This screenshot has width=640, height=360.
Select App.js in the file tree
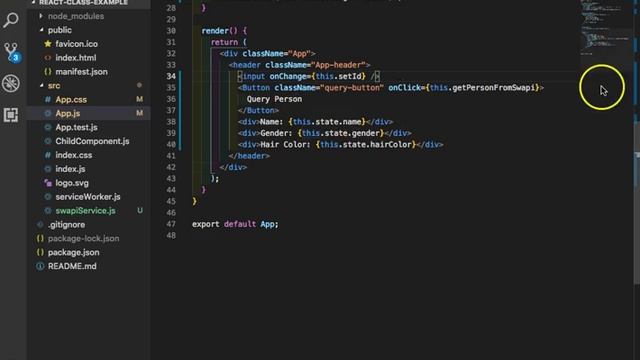68,113
